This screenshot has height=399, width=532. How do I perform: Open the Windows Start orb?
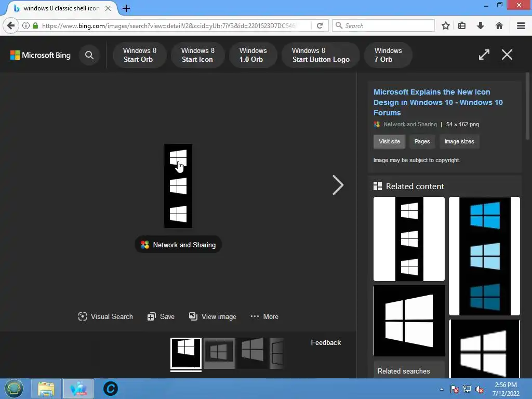pyautogui.click(x=14, y=389)
